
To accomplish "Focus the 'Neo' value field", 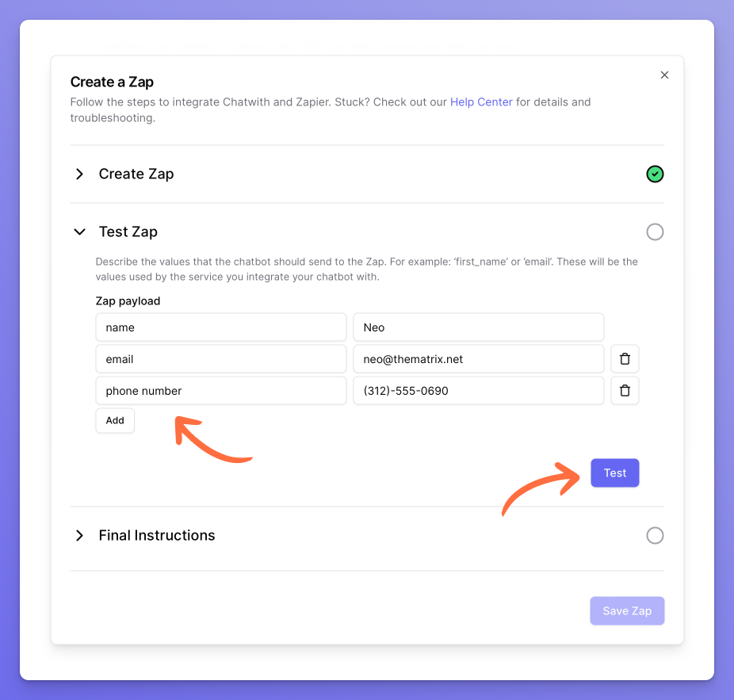I will pyautogui.click(x=478, y=327).
